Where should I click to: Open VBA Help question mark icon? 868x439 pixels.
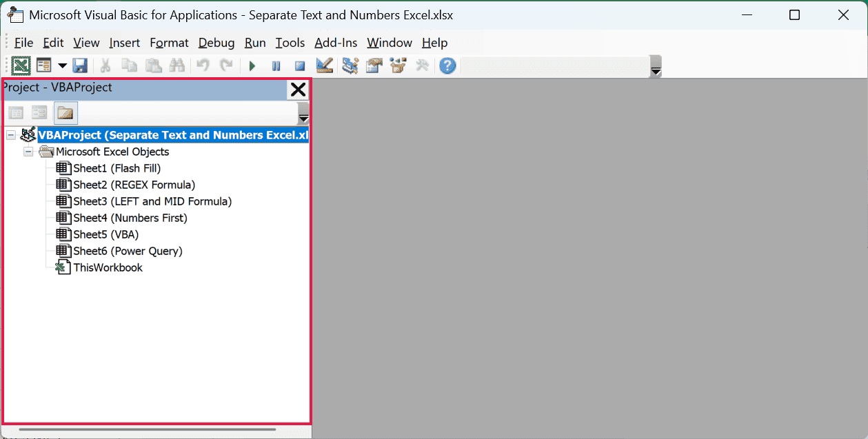448,66
